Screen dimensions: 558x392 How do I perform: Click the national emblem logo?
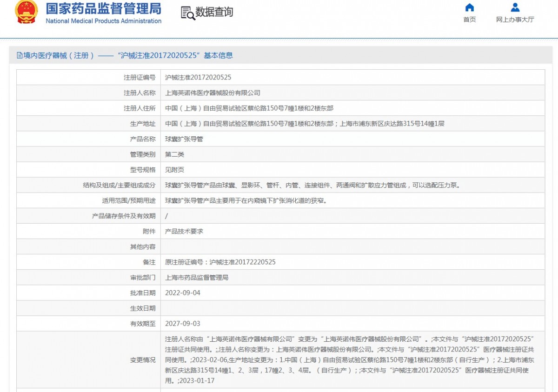27,13
